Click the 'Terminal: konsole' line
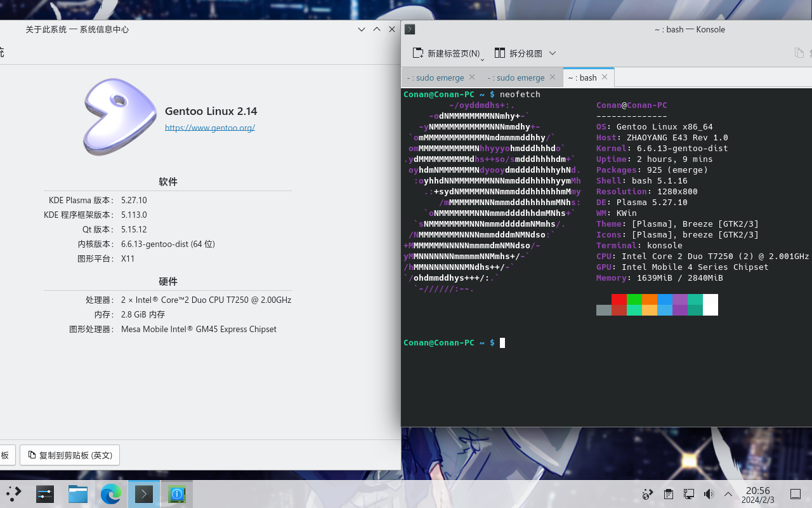Image resolution: width=812 pixels, height=508 pixels. coord(639,246)
